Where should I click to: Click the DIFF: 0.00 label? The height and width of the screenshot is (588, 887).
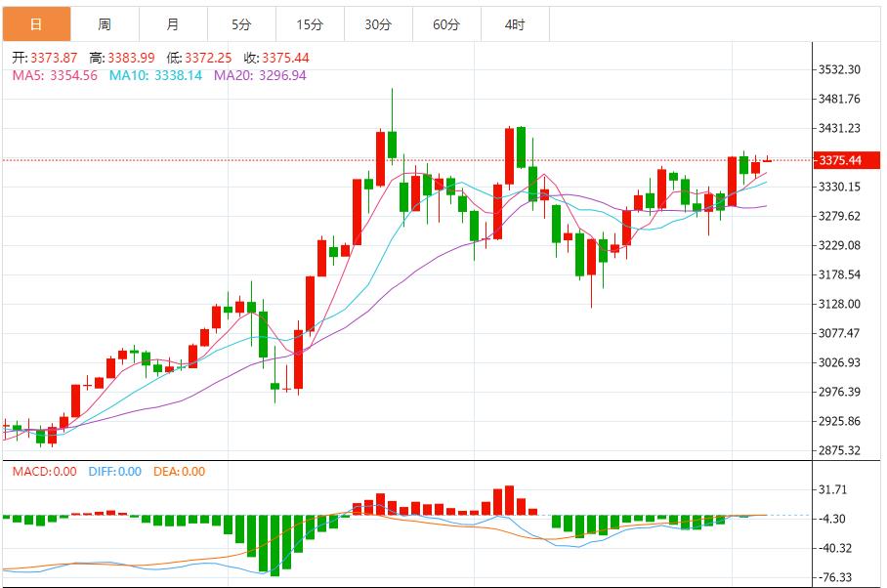coord(114,472)
